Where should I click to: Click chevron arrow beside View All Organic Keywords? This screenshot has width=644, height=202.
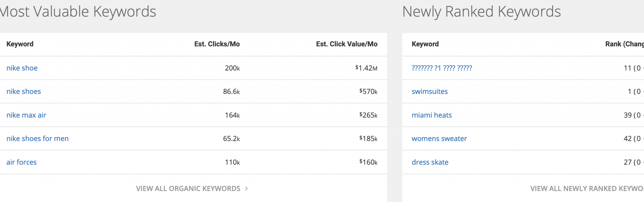pyautogui.click(x=247, y=188)
